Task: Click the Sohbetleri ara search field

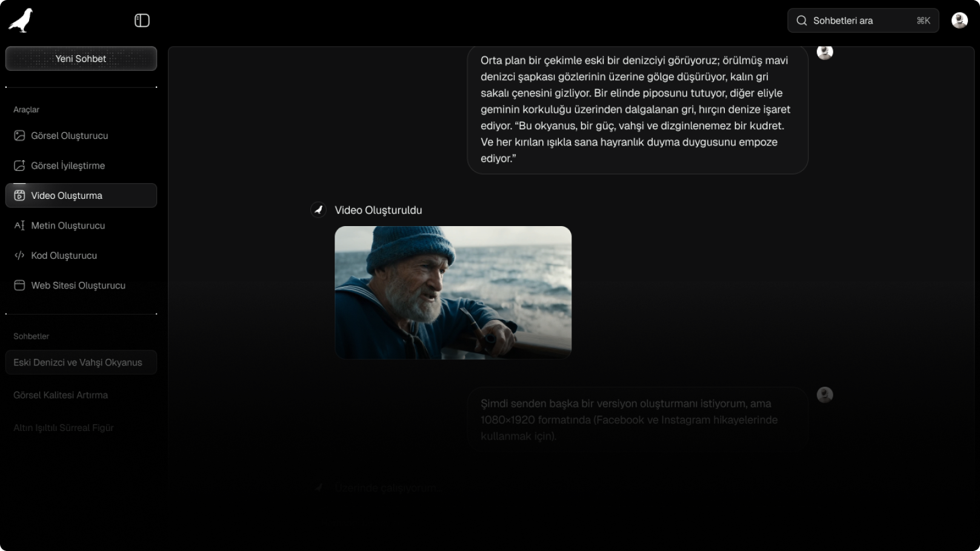Action: (x=863, y=21)
